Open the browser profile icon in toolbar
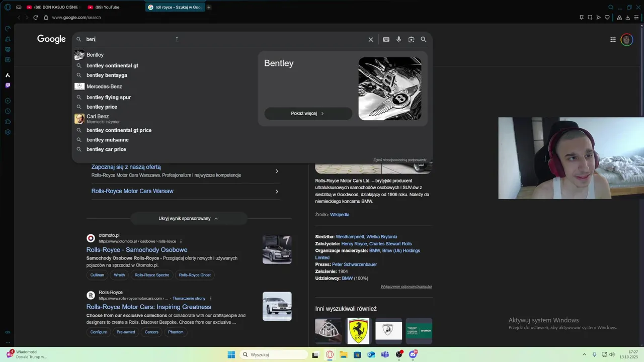 (x=619, y=18)
